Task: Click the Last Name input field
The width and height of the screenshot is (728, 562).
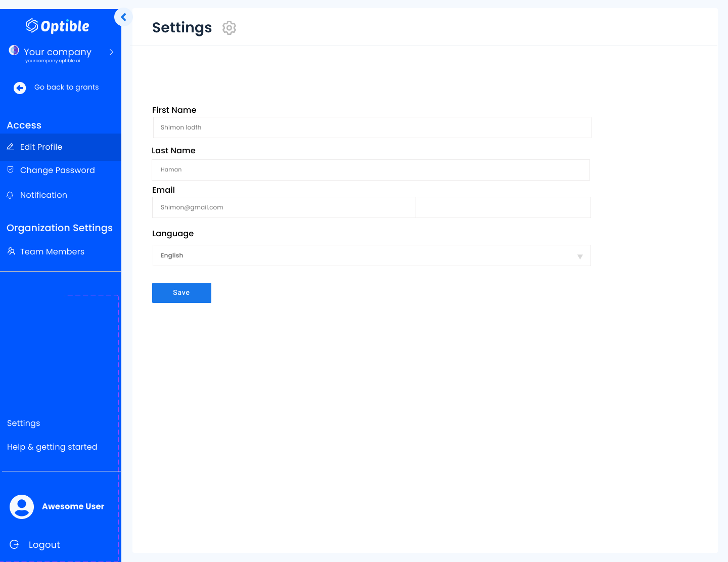Action: tap(371, 170)
